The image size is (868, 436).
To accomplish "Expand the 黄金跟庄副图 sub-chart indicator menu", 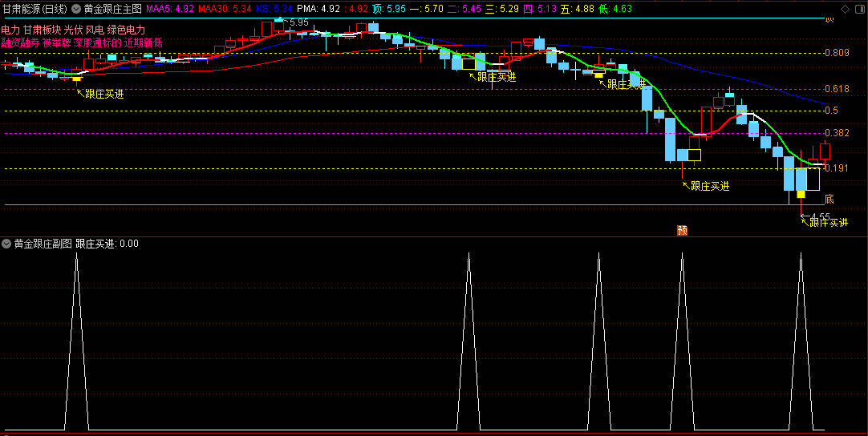I will click(7, 243).
